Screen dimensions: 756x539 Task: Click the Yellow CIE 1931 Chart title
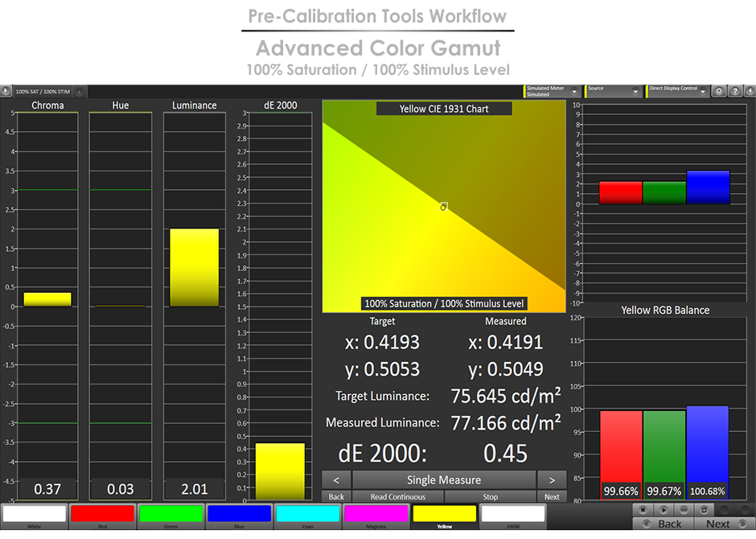[444, 109]
